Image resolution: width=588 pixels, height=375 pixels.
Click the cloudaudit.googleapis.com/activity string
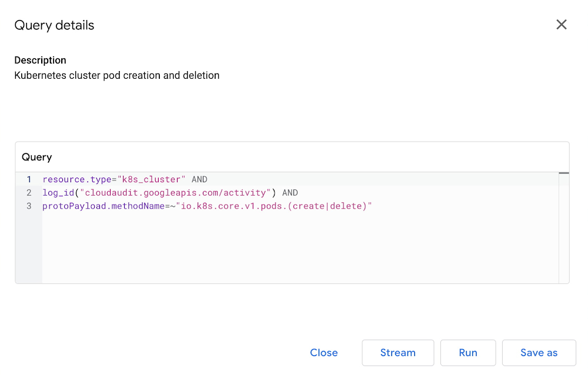click(x=176, y=192)
